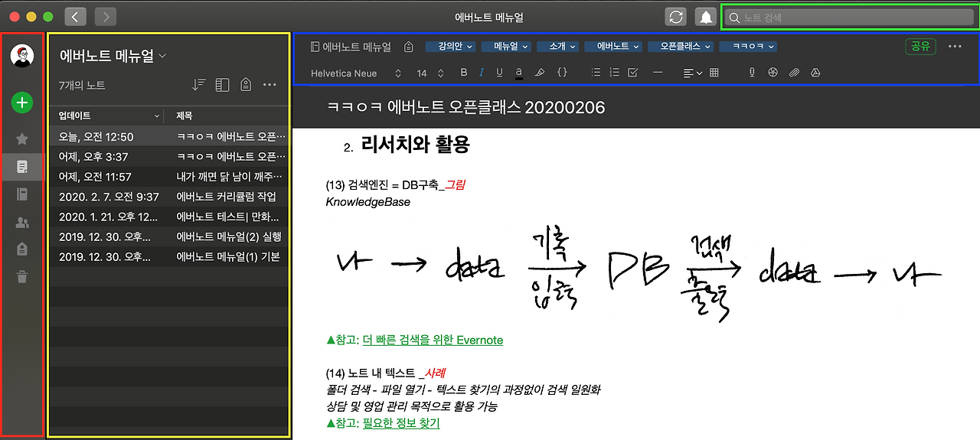
Task: Open notifications bell in title bar
Action: click(705, 17)
